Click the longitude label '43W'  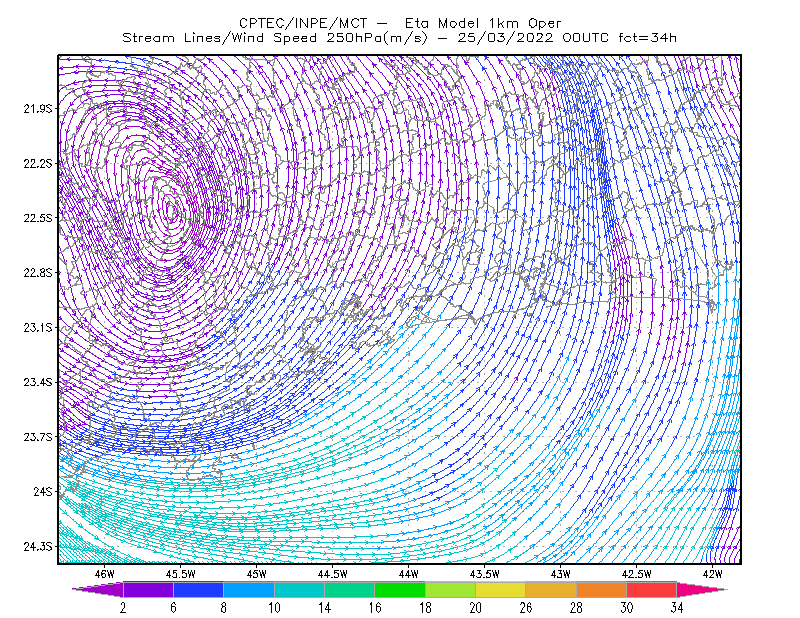561,574
